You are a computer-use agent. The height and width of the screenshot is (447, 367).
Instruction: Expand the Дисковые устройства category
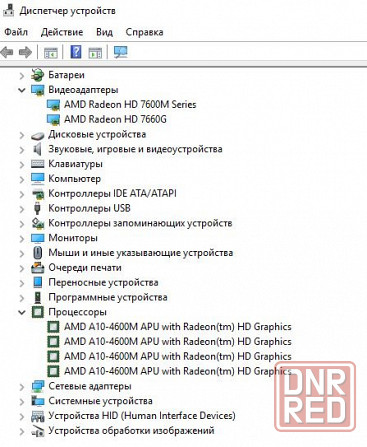(x=22, y=135)
